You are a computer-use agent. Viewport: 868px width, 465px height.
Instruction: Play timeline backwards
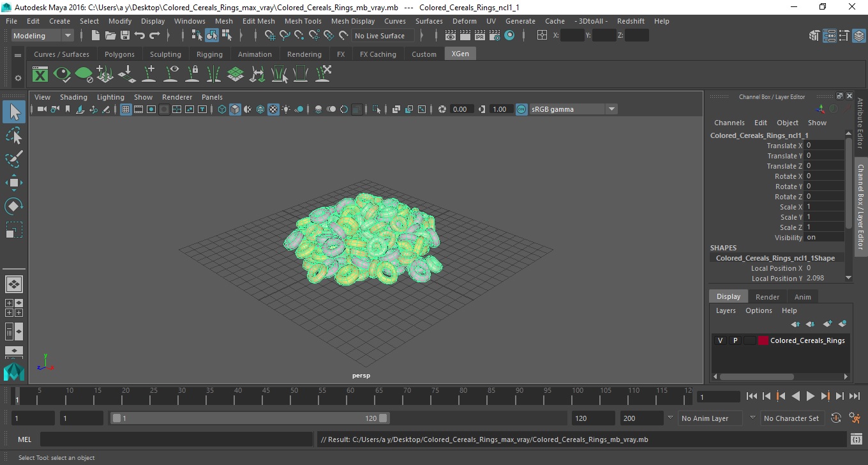click(796, 396)
